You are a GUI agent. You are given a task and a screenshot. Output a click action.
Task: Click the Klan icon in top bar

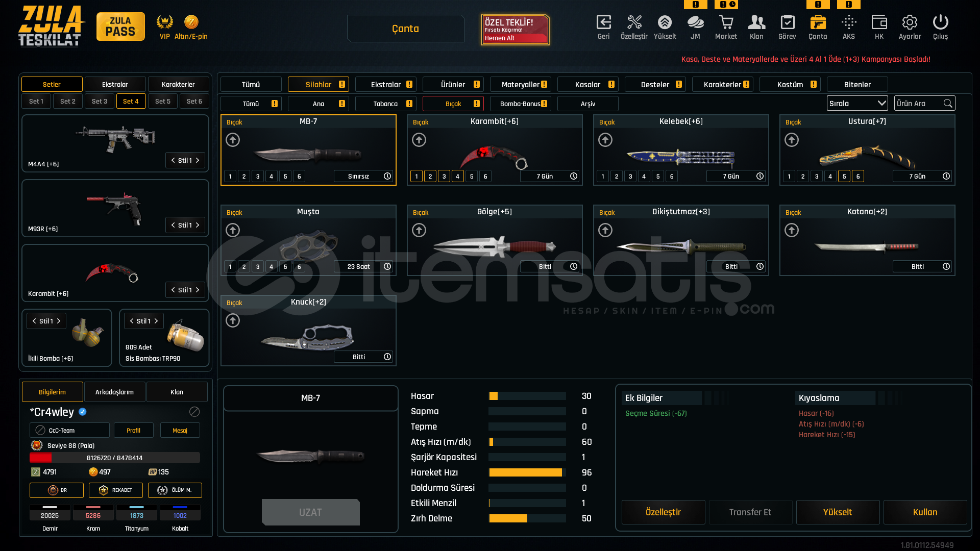click(x=756, y=23)
